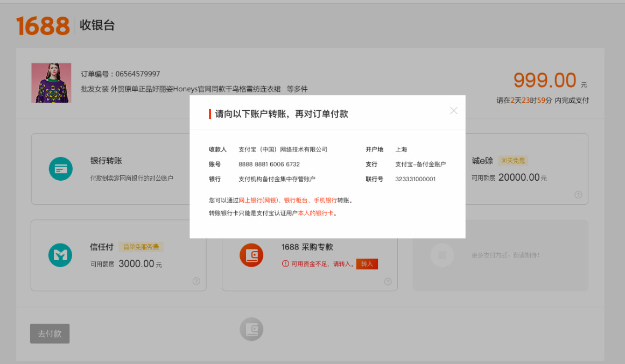Select the account number 8888 8881 6006 6732

tap(269, 164)
